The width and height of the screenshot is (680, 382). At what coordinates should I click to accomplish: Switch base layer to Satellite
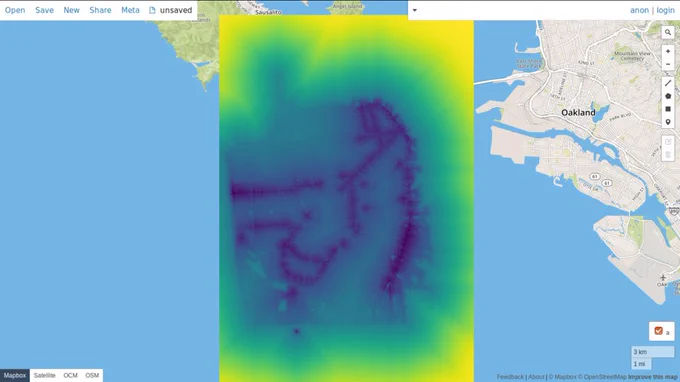pos(45,375)
